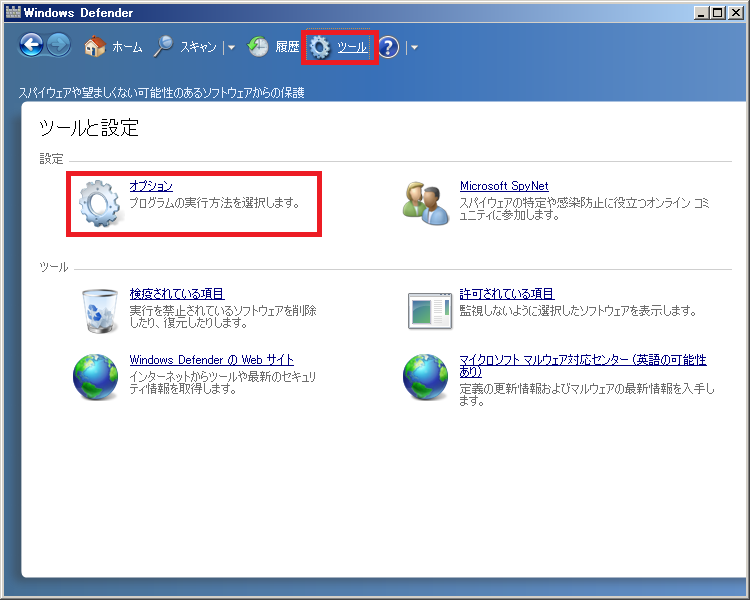750x600 pixels.
Task: Open the オプション link
Action: point(151,186)
